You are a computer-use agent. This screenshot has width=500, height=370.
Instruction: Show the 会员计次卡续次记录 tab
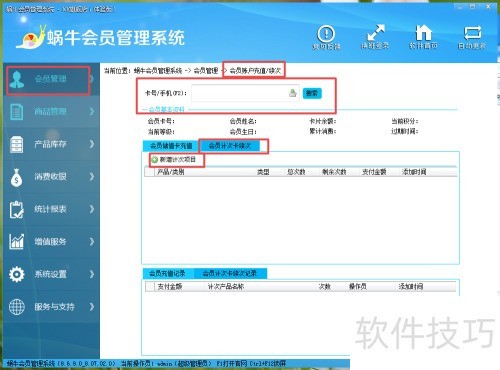coord(230,273)
